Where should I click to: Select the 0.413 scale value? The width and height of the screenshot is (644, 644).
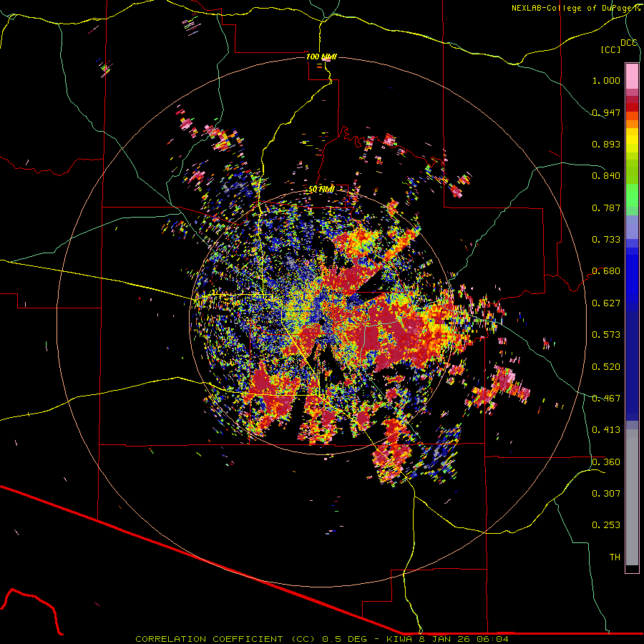606,430
